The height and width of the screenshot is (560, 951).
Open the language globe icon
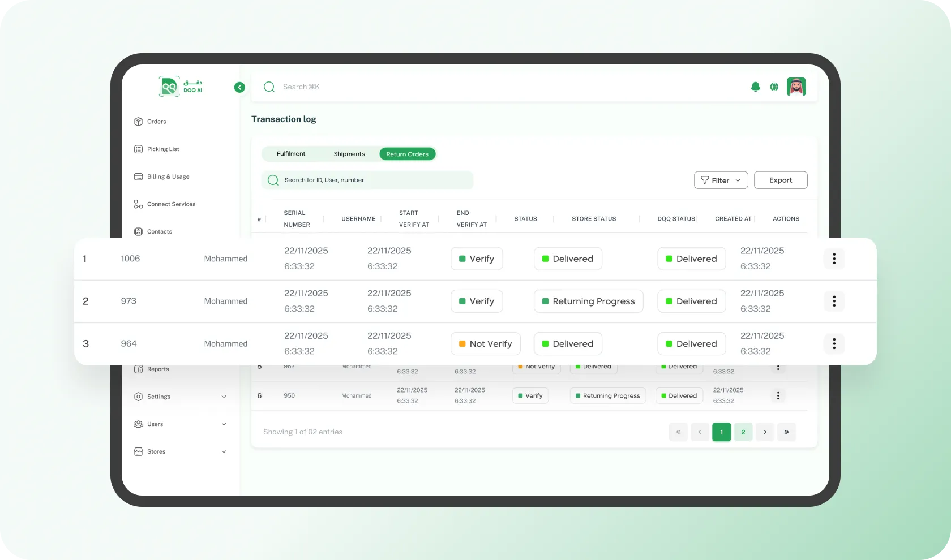coord(774,87)
